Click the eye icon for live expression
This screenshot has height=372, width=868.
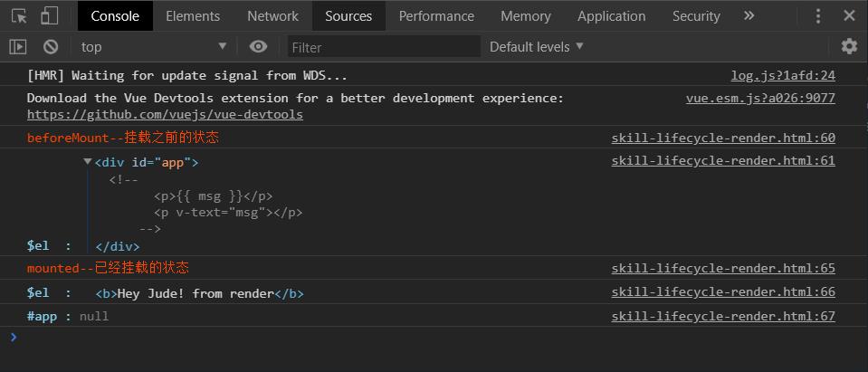(x=259, y=46)
